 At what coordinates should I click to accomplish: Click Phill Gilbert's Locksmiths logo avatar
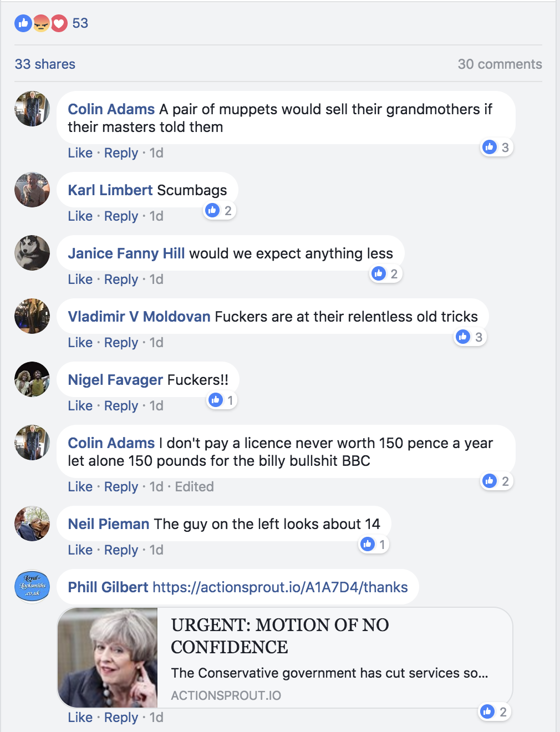point(32,587)
